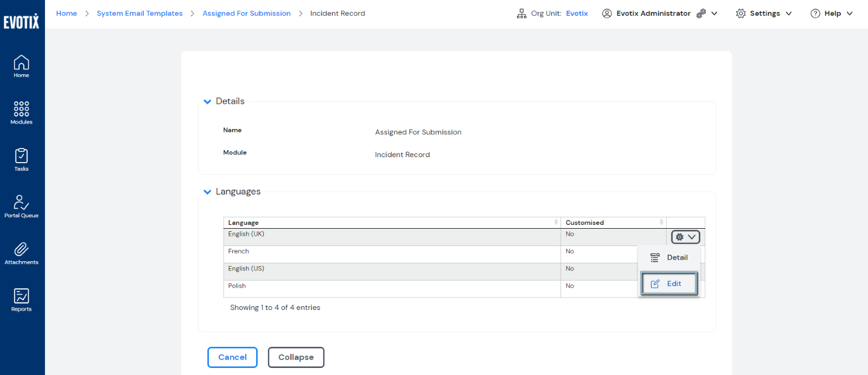Open the Settings menu label

(x=765, y=14)
